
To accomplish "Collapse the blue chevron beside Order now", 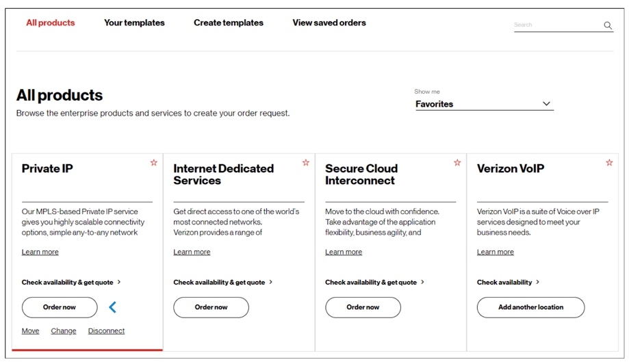I will (113, 307).
